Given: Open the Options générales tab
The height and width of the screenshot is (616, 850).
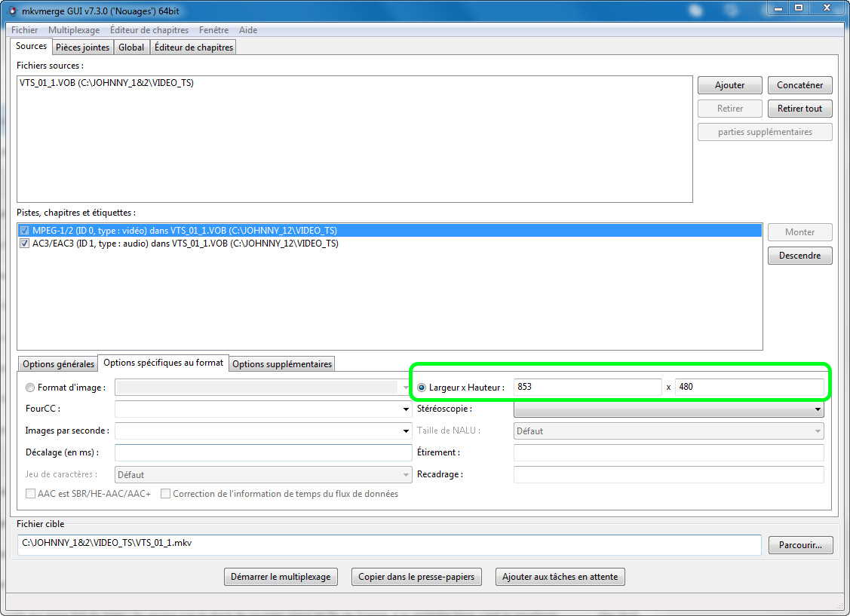Looking at the screenshot, I should tap(58, 364).
